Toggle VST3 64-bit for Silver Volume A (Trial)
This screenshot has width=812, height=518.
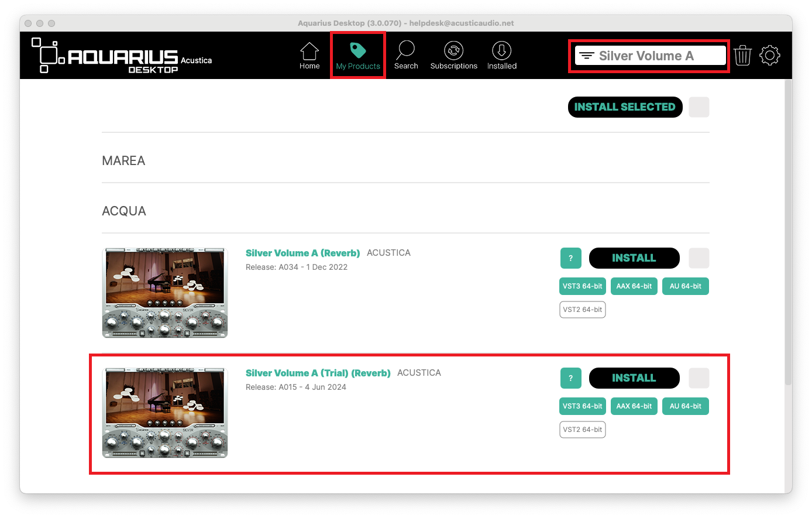coord(583,406)
